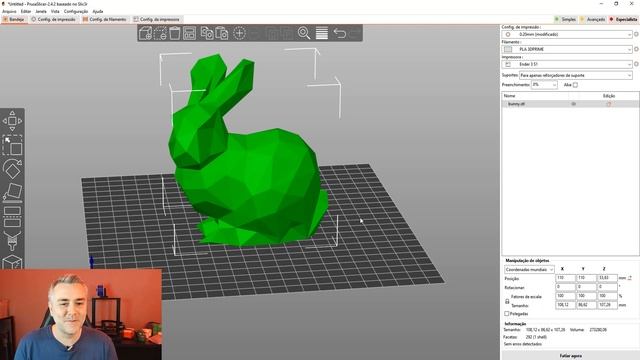Image resolution: width=640 pixels, height=360 pixels.
Task: Switch to Simples mode
Action: [565, 19]
